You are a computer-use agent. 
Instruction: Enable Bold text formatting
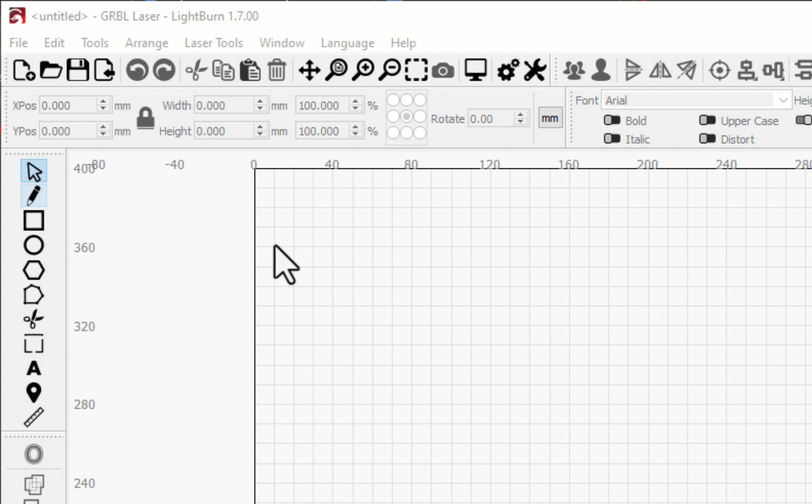click(613, 120)
